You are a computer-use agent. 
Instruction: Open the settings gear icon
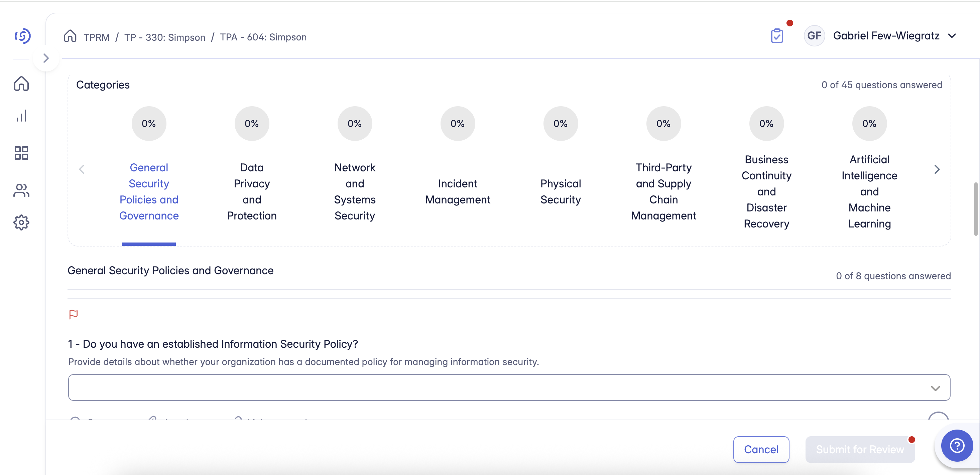[x=21, y=223]
